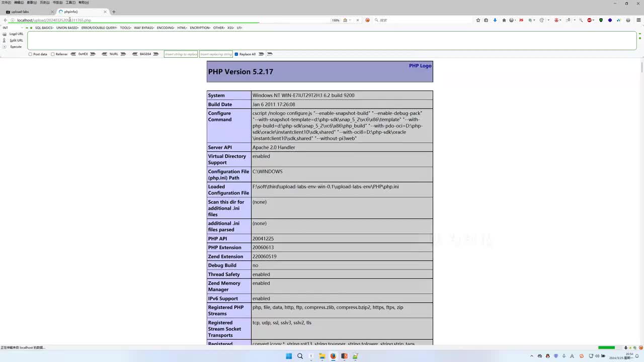The height and width of the screenshot is (362, 644).
Task: Expand the OTHER menu in HackBar
Action: point(219,28)
